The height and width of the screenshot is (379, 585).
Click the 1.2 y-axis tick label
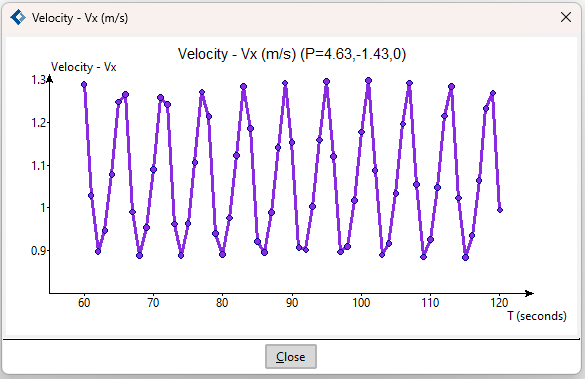click(38, 123)
